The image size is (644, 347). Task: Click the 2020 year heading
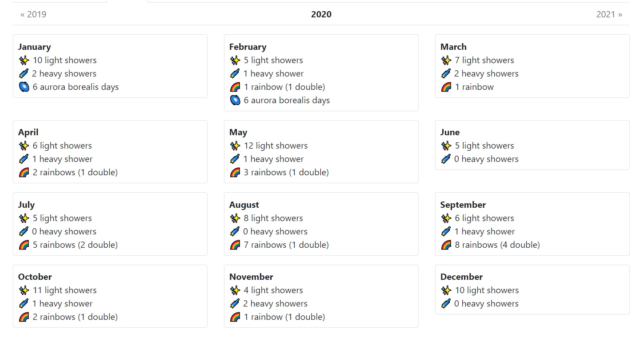(321, 14)
